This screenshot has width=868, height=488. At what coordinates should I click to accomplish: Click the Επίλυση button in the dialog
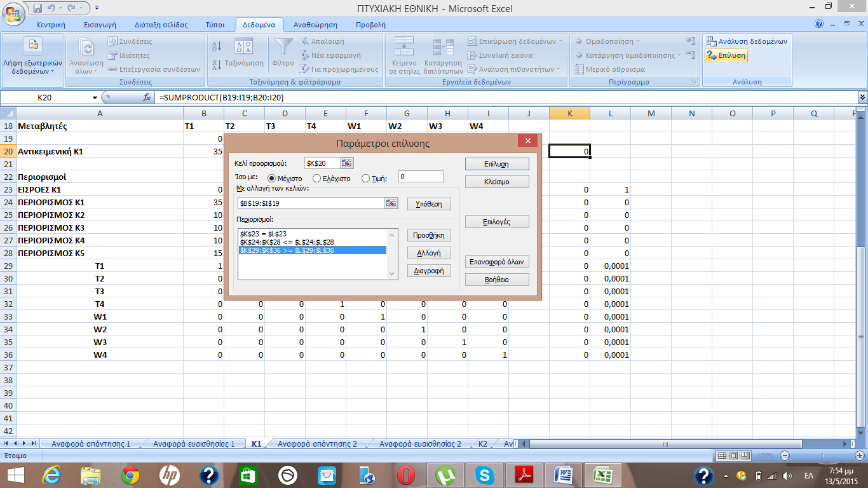pyautogui.click(x=497, y=164)
